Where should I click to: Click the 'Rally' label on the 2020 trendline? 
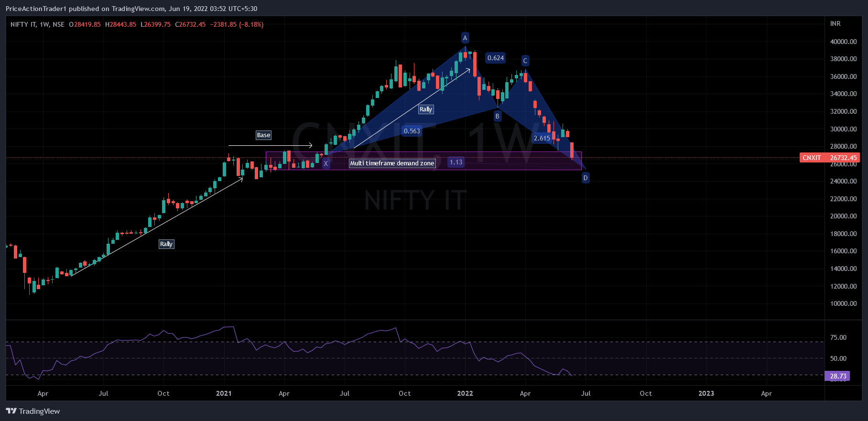166,244
